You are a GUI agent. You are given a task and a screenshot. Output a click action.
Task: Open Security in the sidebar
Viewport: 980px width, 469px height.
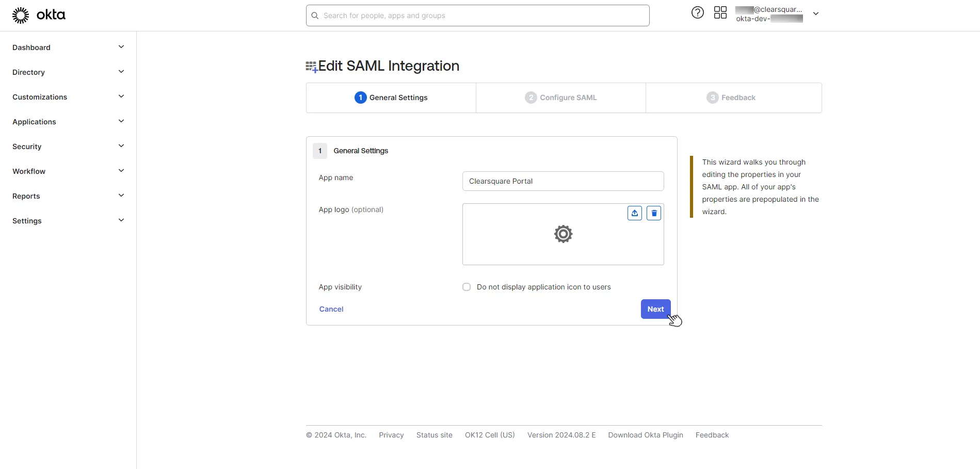coord(27,147)
